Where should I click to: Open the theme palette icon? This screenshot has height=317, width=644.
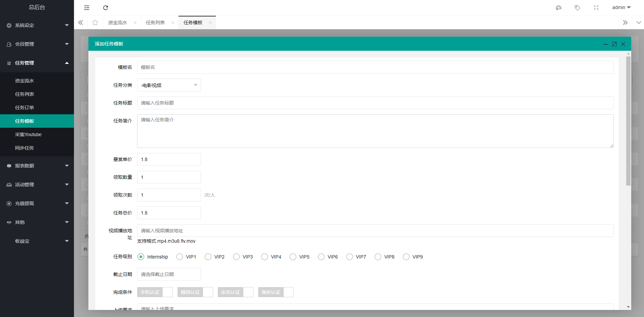pyautogui.click(x=559, y=8)
